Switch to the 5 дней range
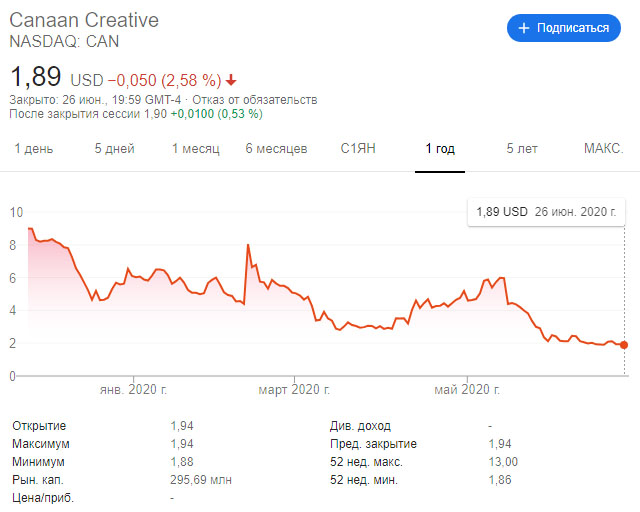640x512 pixels. click(114, 149)
